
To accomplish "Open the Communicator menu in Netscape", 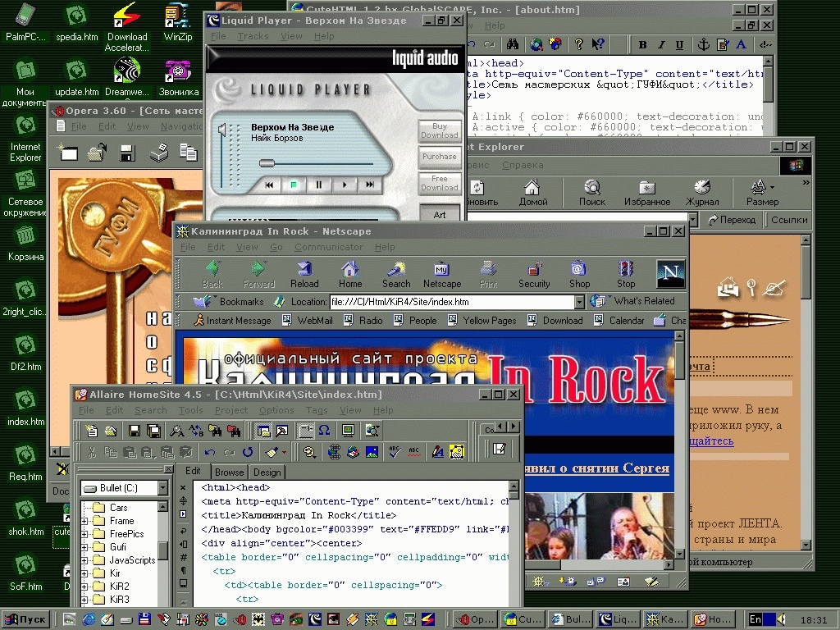I will (x=328, y=247).
